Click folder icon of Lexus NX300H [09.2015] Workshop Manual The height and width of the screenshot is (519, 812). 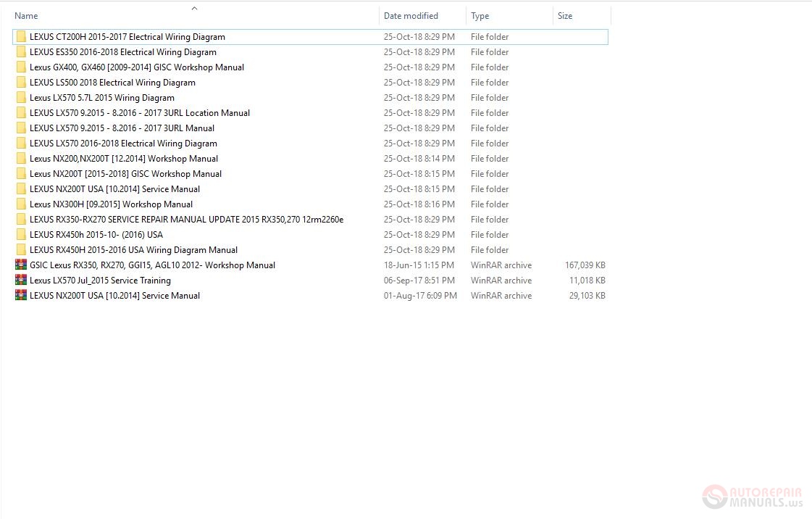tap(21, 204)
